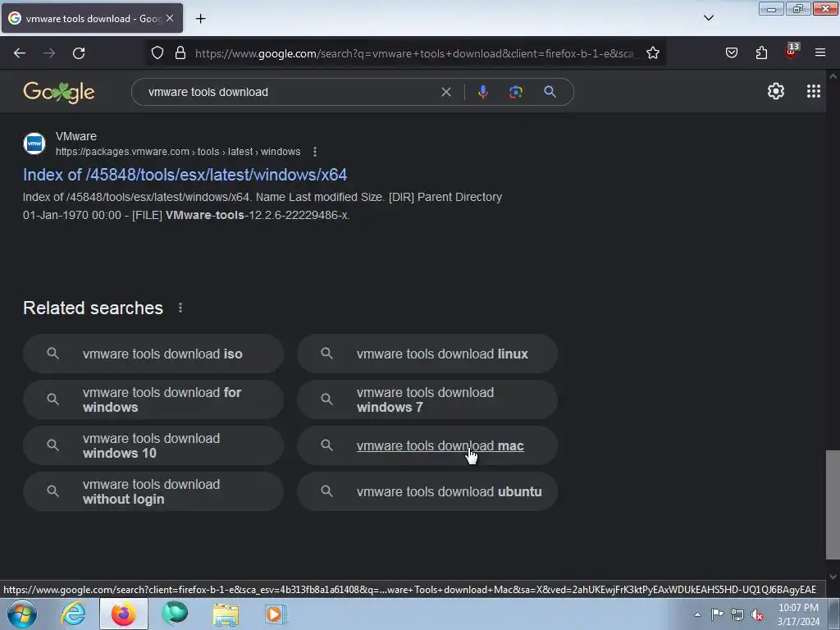
Task: Search vmware tools download windows 7
Action: 427,399
